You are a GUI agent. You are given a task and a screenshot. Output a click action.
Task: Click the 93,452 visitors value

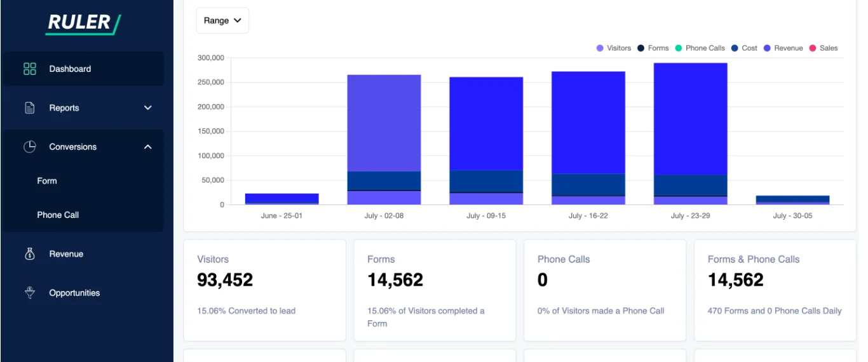[x=225, y=280]
